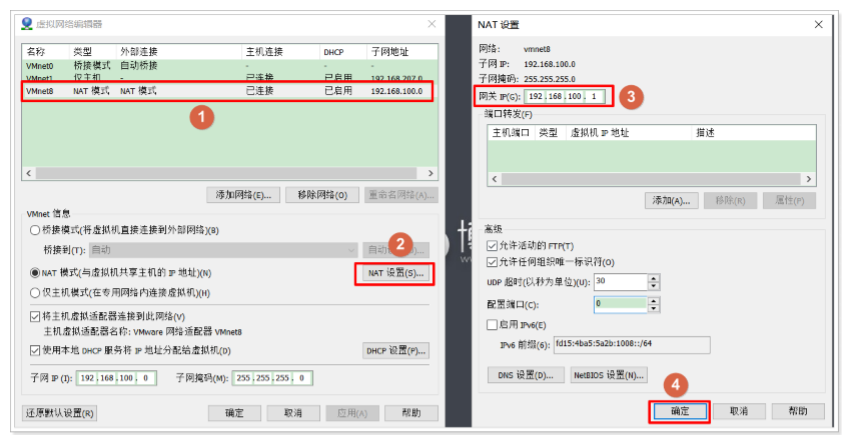Select the 仅主机模式 radio button
Image resolution: width=845 pixels, height=443 pixels.
(x=35, y=293)
